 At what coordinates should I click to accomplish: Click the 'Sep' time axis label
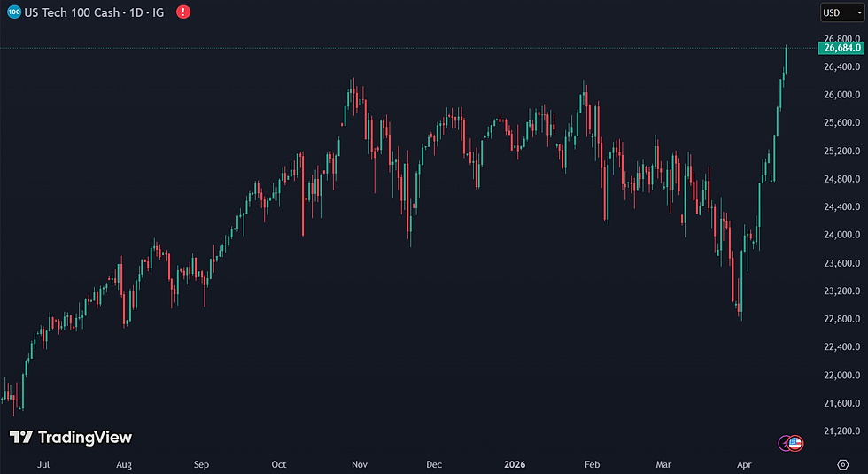click(x=202, y=464)
